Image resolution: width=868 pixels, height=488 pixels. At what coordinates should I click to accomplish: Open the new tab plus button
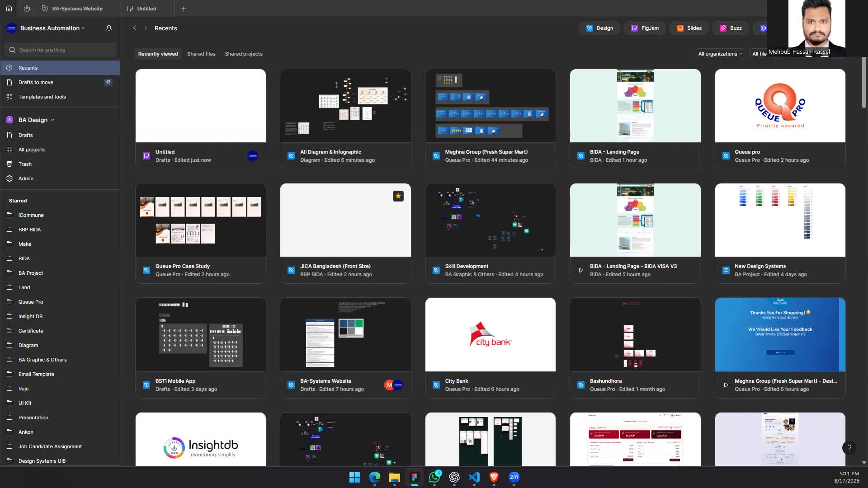pos(183,9)
